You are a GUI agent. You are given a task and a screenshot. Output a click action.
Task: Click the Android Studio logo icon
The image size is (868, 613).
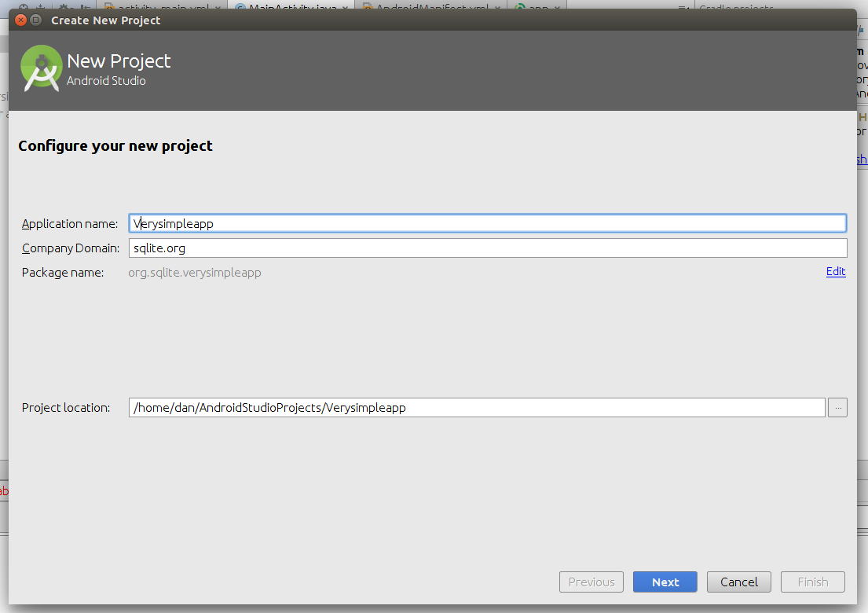click(42, 68)
